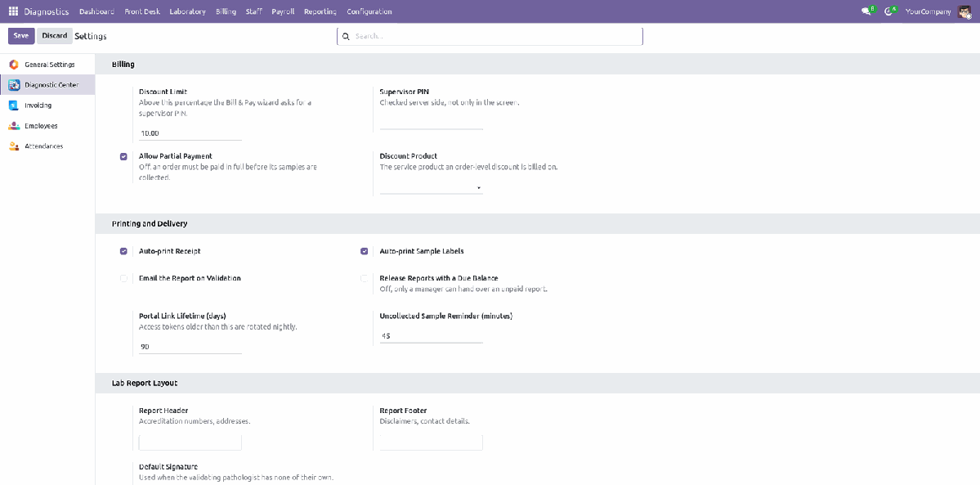This screenshot has width=980, height=485.
Task: Select the Employees sidebar icon
Action: 14,126
